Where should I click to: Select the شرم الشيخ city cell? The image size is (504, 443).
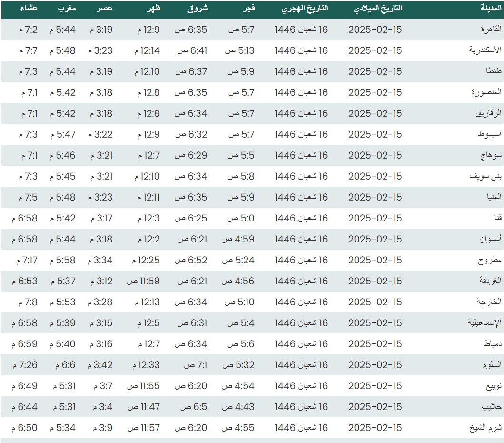[488, 428]
